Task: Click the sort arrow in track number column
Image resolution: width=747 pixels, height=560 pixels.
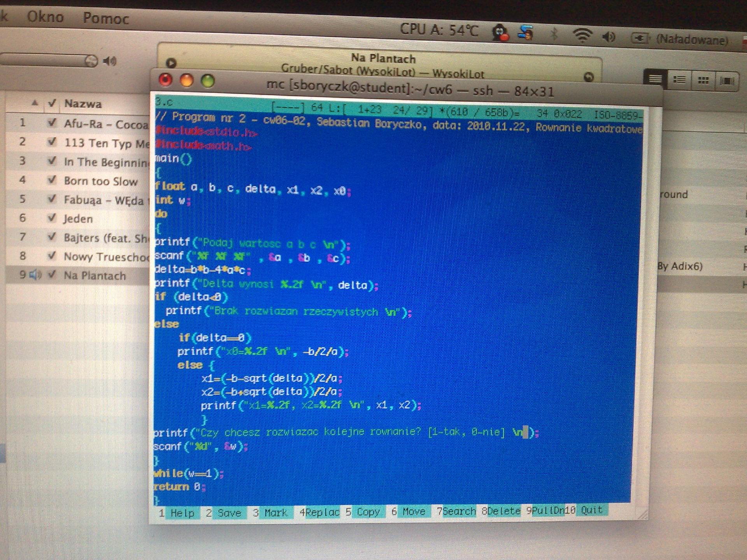Action: click(x=35, y=103)
